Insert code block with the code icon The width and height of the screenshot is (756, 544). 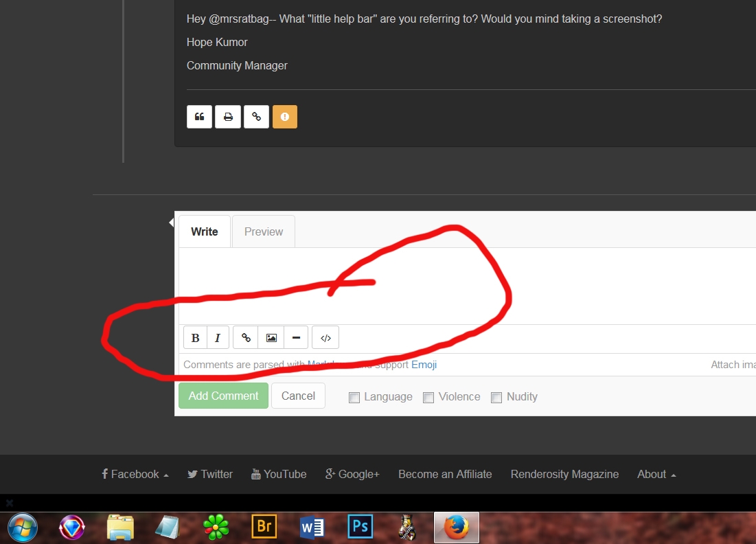[325, 337]
